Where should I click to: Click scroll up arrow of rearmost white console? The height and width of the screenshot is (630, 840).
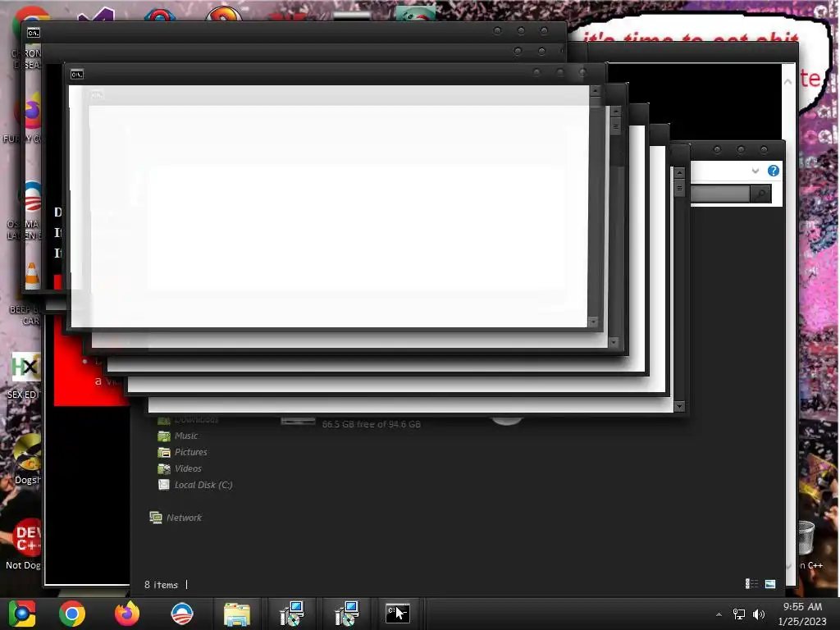click(x=679, y=172)
